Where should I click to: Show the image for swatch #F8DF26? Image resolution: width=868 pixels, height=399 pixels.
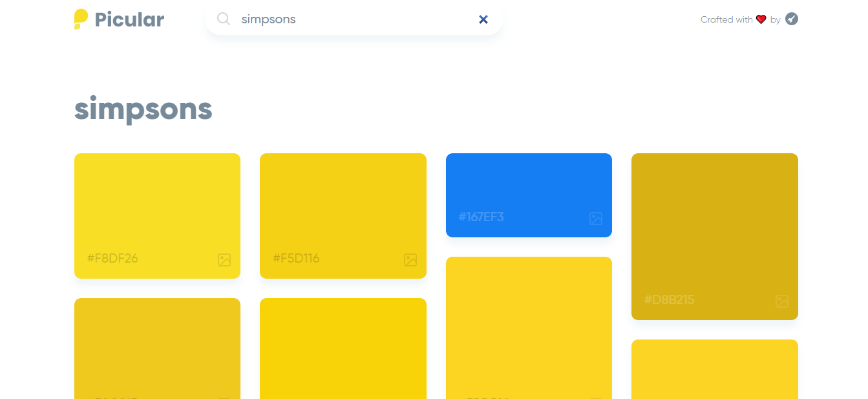point(224,260)
